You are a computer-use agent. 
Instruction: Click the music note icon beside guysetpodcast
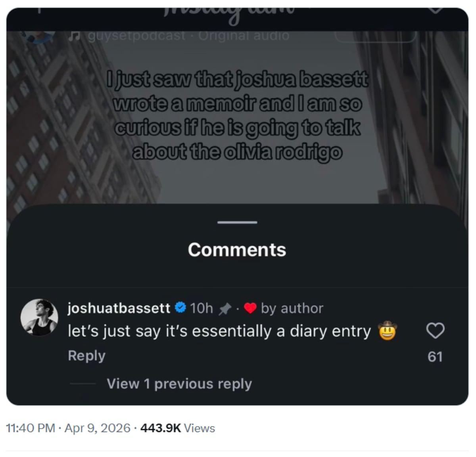tap(74, 36)
